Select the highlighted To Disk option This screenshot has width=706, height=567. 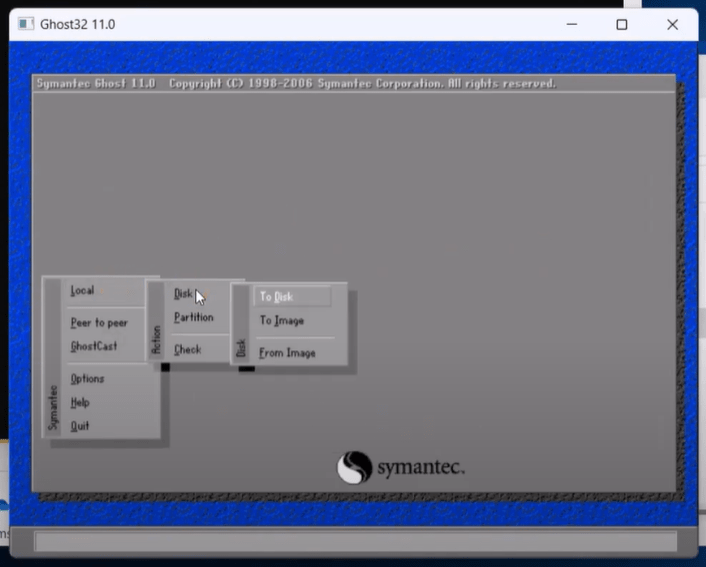277,297
